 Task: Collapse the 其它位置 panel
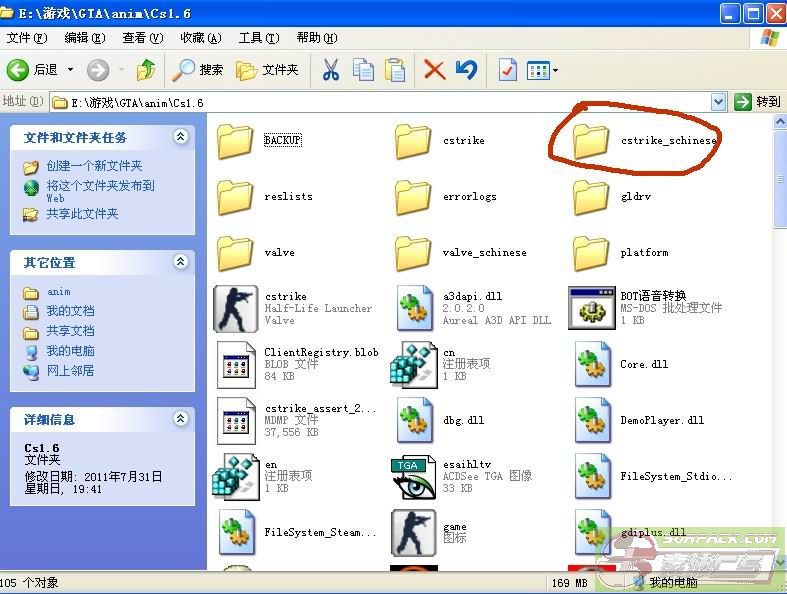click(181, 262)
